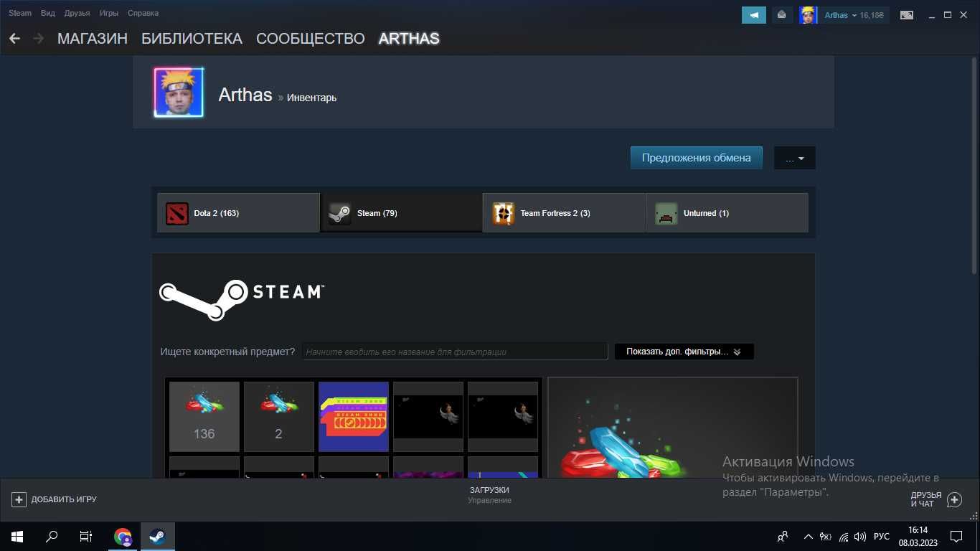The height and width of the screenshot is (551, 980).
Task: Click the Steam logo in inventory
Action: tap(242, 300)
